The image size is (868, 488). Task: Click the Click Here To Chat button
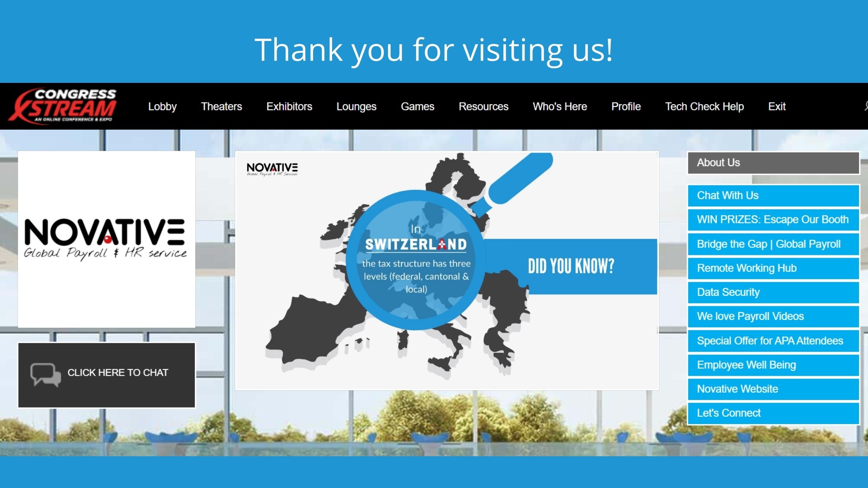107,375
